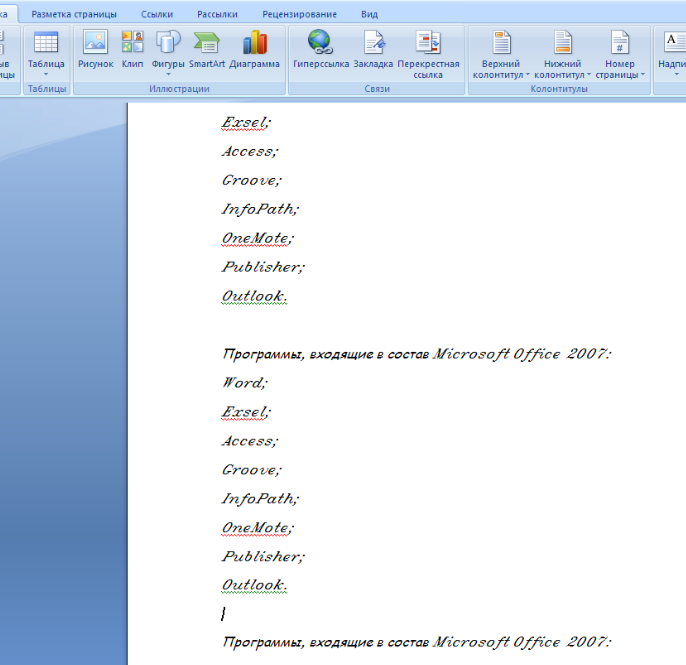Insert a picture with Рисунок

[x=95, y=50]
